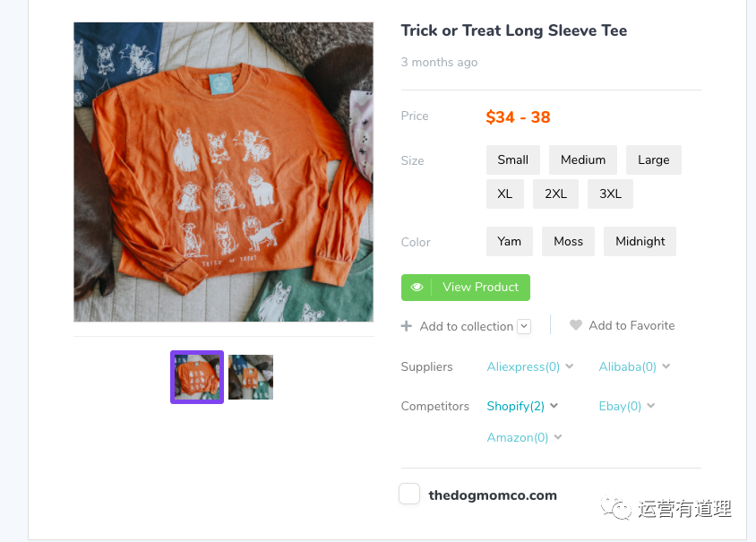
Task: Expand the Alibaba(0) suppliers dropdown
Action: tap(666, 366)
